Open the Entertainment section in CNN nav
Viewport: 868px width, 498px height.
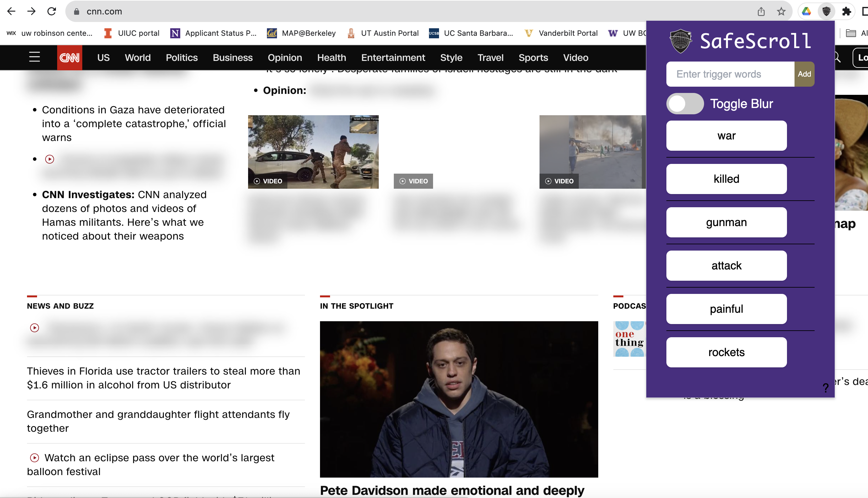pyautogui.click(x=393, y=57)
